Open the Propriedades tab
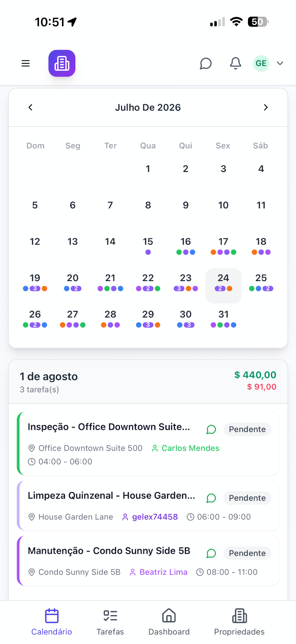The width and height of the screenshot is (296, 644). [239, 622]
